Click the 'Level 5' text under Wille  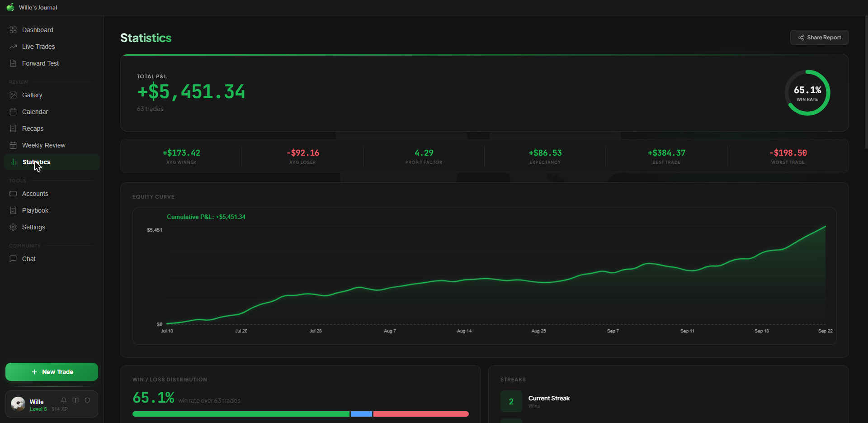tap(38, 409)
